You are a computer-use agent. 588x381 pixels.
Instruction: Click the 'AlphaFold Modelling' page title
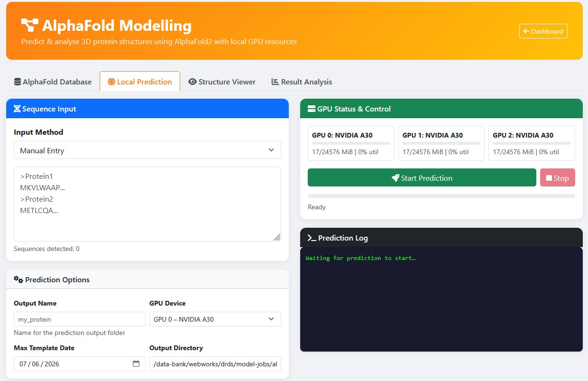point(117,25)
